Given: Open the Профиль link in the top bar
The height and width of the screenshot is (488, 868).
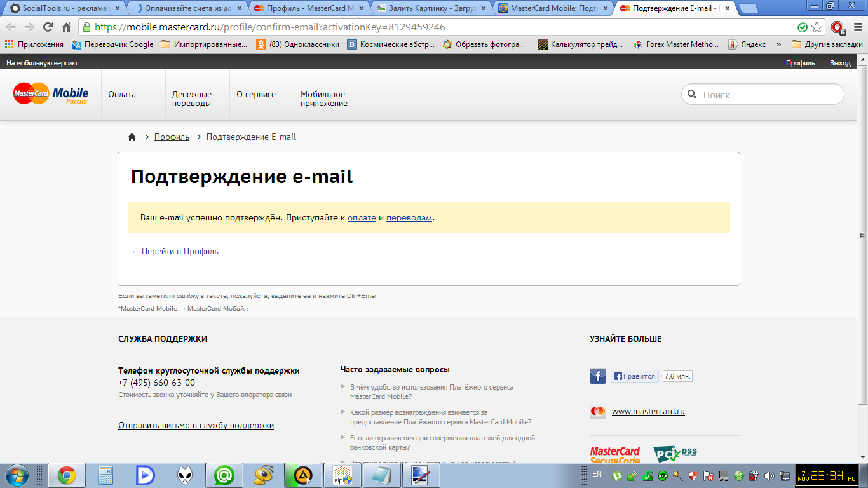Looking at the screenshot, I should point(800,63).
